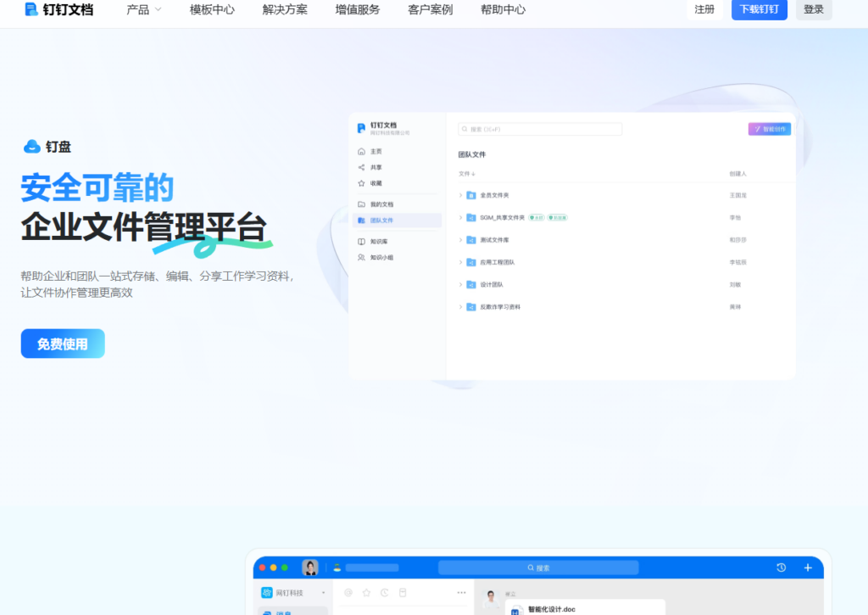Click the 主页 home icon in sidebar
This screenshot has height=615, width=868.
(362, 151)
